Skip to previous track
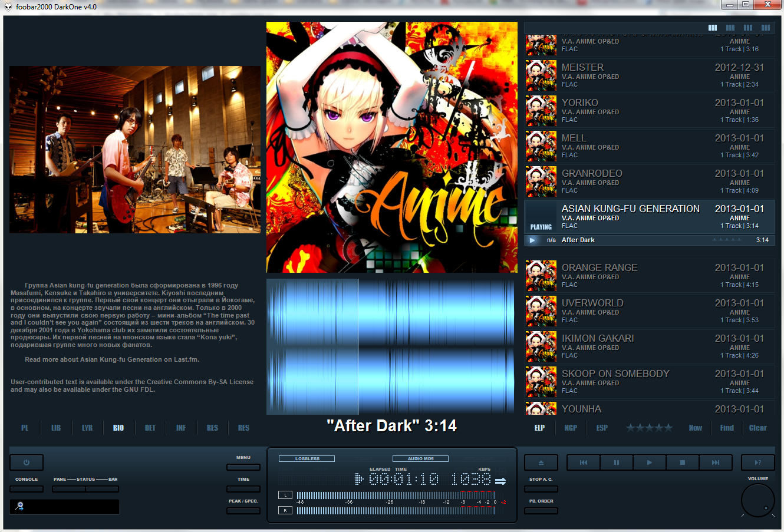This screenshot has height=532, width=784. click(583, 462)
